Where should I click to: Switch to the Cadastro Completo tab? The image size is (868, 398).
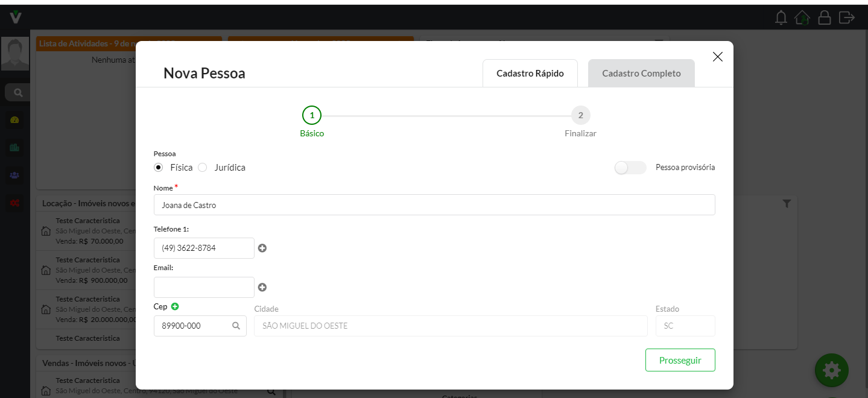(641, 74)
